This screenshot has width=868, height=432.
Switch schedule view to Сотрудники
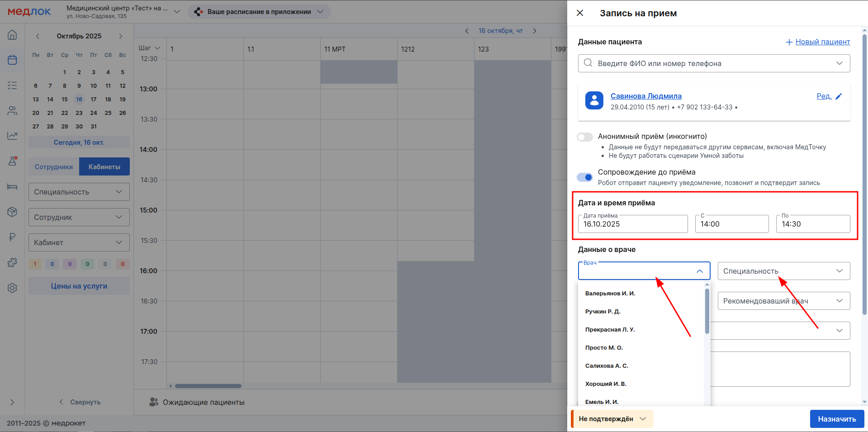[54, 166]
